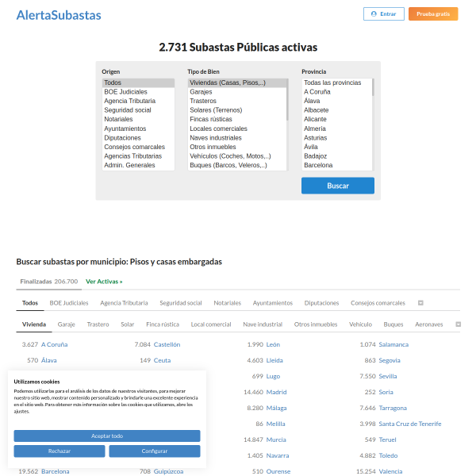Open the Consejos comarcales origin tab
The height and width of the screenshot is (476, 476).
pos(378,303)
